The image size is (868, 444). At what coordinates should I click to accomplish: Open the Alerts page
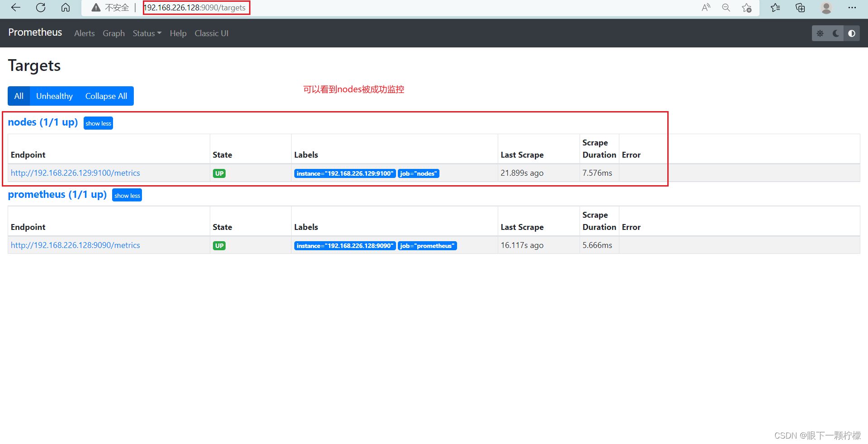point(85,33)
